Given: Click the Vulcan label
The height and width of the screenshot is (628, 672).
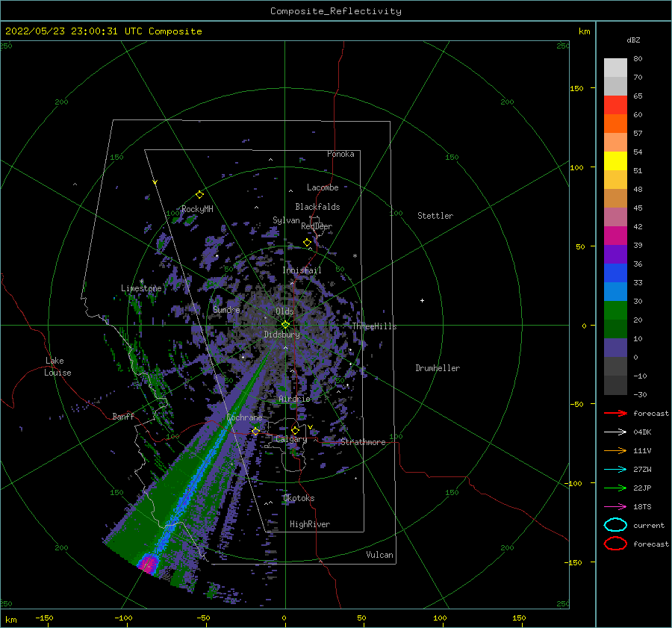Looking at the screenshot, I should [380, 555].
